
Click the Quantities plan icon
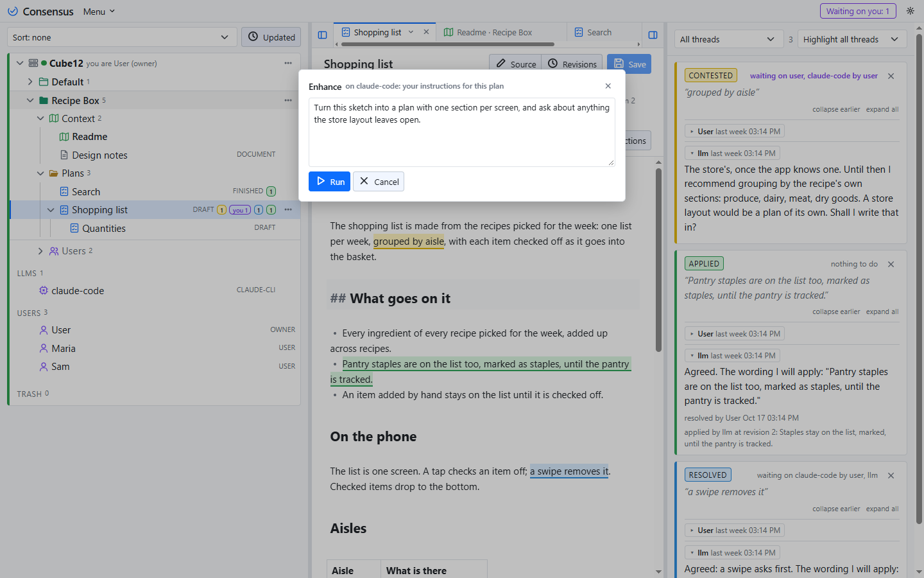point(74,228)
